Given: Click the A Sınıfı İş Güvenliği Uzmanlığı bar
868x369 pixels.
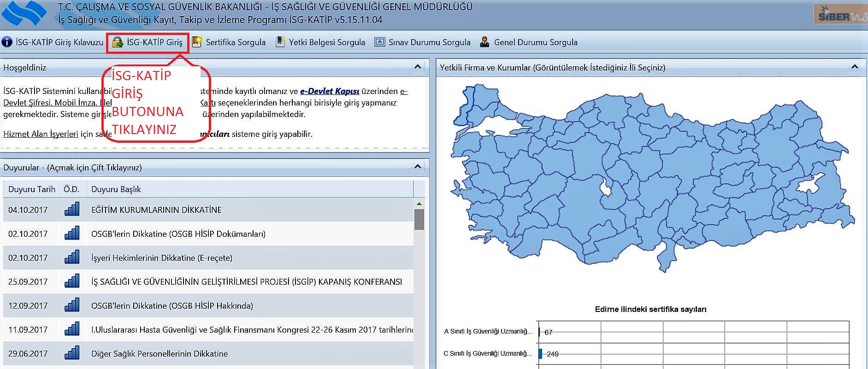Looking at the screenshot, I should (x=539, y=332).
